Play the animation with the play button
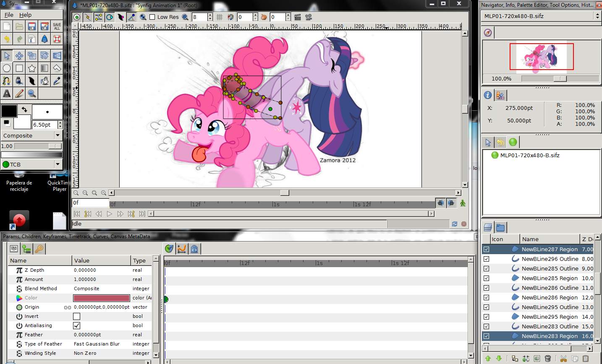Viewport: 602px width, 364px height. (x=110, y=214)
